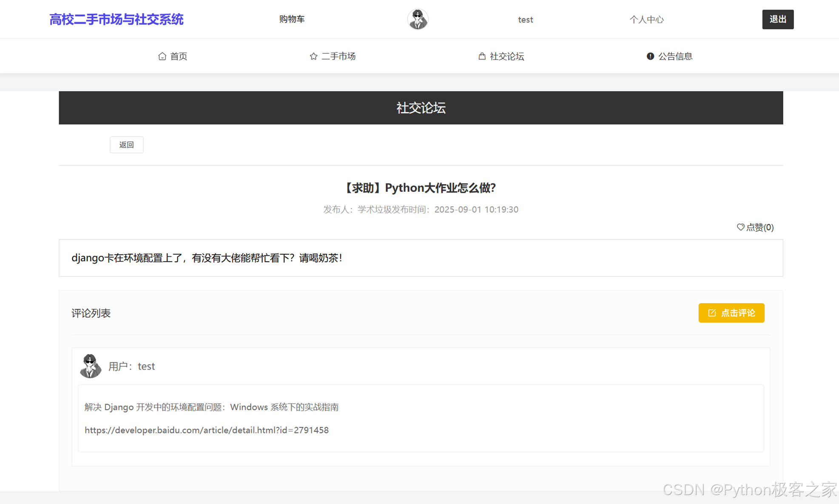Screen dimensions: 839x504
Task: Go to 首页 home tab
Action: pos(179,56)
